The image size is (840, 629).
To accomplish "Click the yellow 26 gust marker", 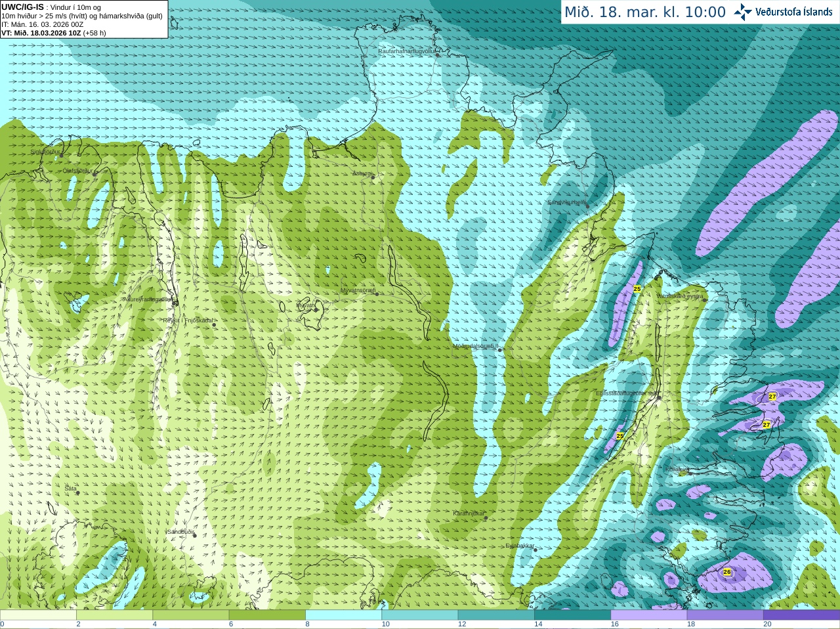I will point(727,572).
